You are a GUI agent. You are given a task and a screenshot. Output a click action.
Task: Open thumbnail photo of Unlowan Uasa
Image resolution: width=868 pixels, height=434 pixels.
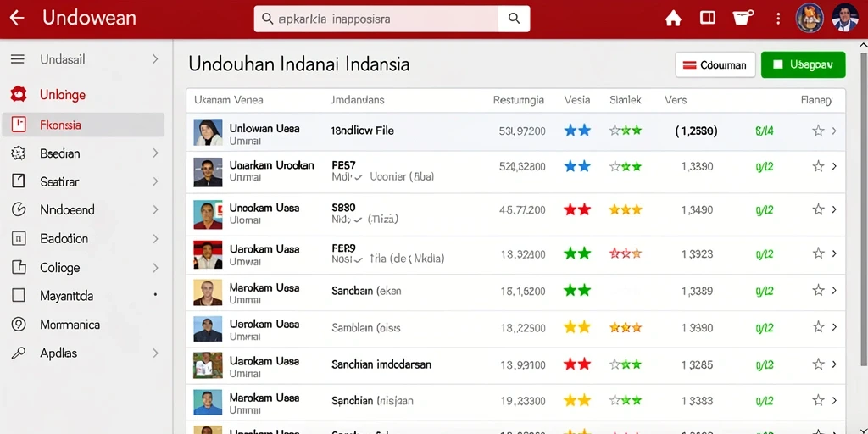[x=209, y=131]
